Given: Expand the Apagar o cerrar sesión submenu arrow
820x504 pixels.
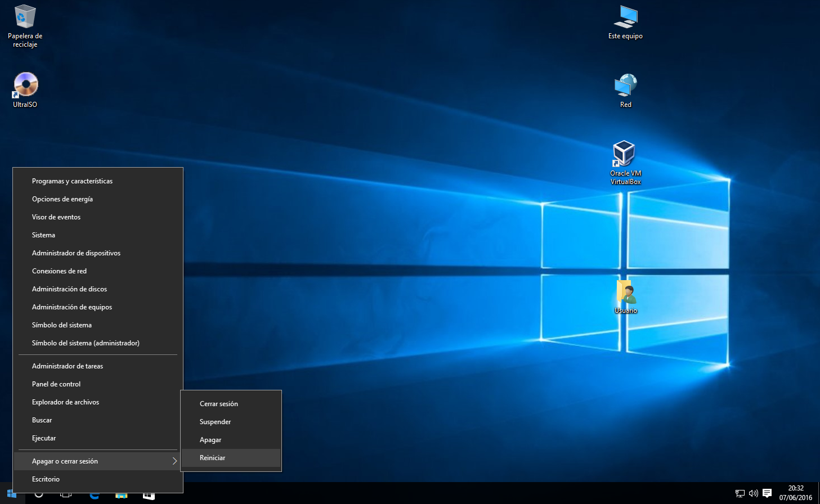Looking at the screenshot, I should pos(175,461).
